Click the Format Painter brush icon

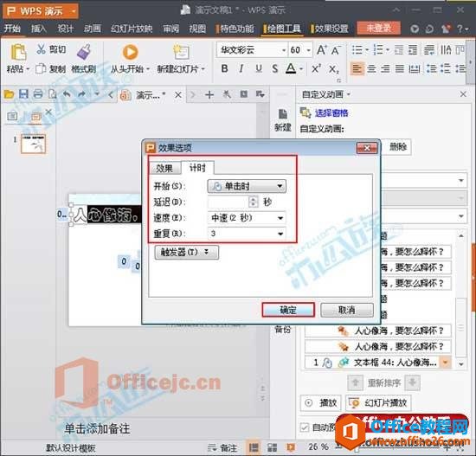84,52
